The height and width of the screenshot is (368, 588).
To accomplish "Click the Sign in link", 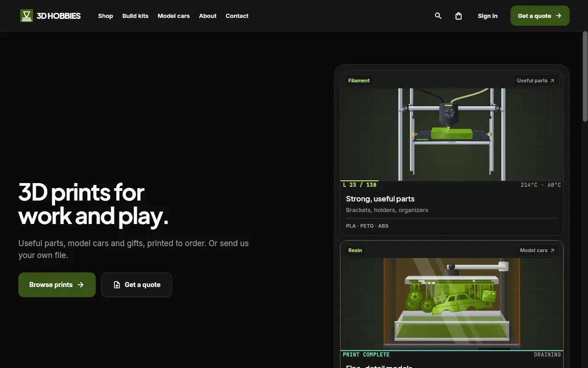I will pos(487,16).
